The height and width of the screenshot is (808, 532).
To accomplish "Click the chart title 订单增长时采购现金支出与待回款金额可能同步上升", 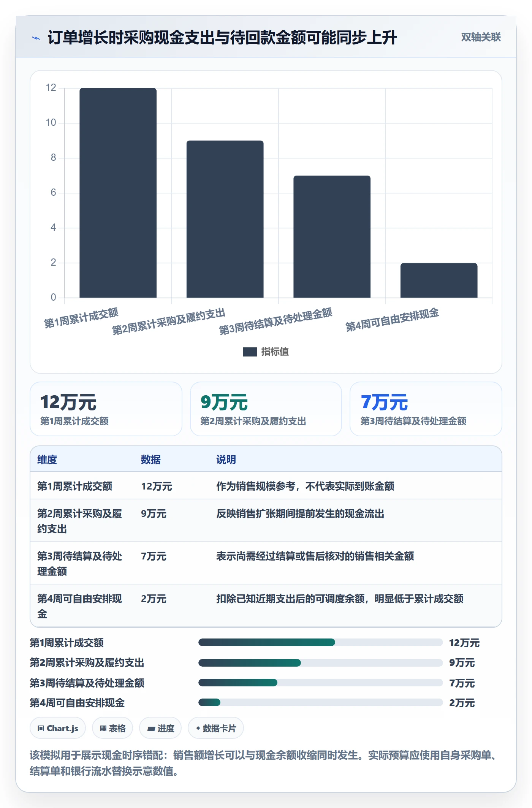I will pos(222,37).
